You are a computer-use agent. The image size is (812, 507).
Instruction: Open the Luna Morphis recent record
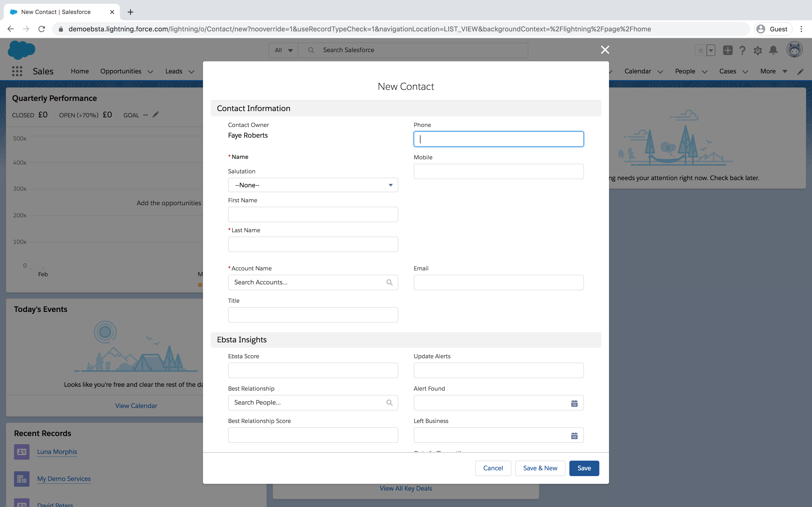coord(57,452)
